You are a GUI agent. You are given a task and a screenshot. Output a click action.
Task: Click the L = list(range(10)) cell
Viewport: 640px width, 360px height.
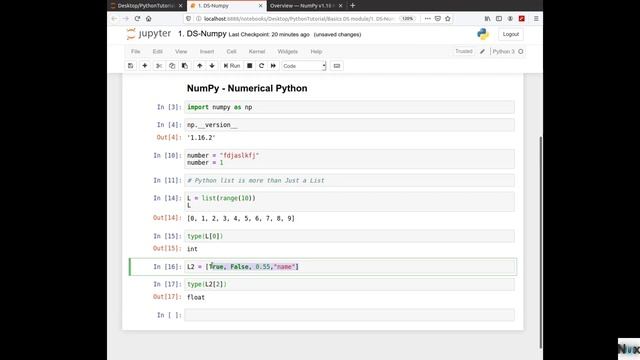pyautogui.click(x=349, y=202)
